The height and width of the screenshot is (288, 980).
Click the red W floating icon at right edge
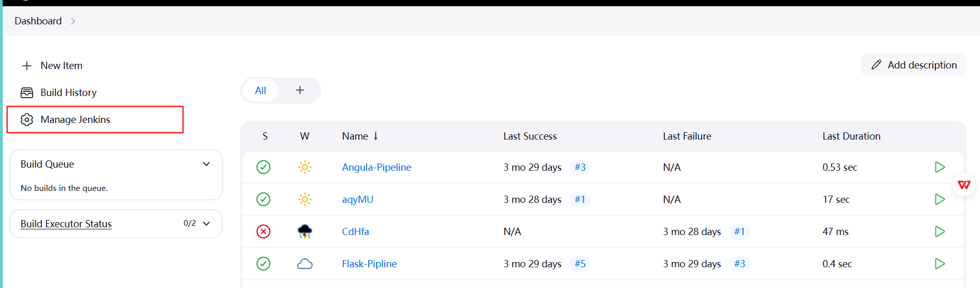(964, 185)
